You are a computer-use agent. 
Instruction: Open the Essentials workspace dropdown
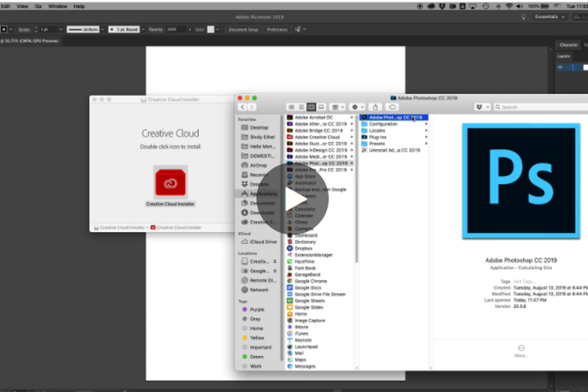(x=549, y=16)
